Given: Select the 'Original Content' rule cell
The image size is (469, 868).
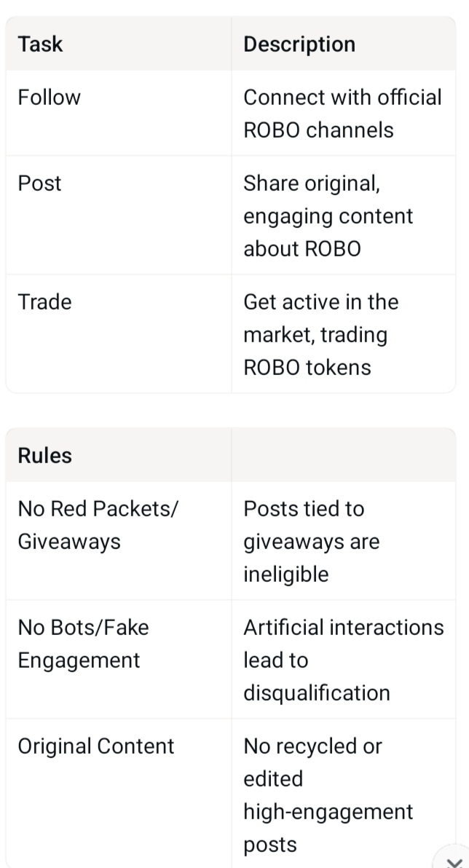Looking at the screenshot, I should [x=96, y=746].
